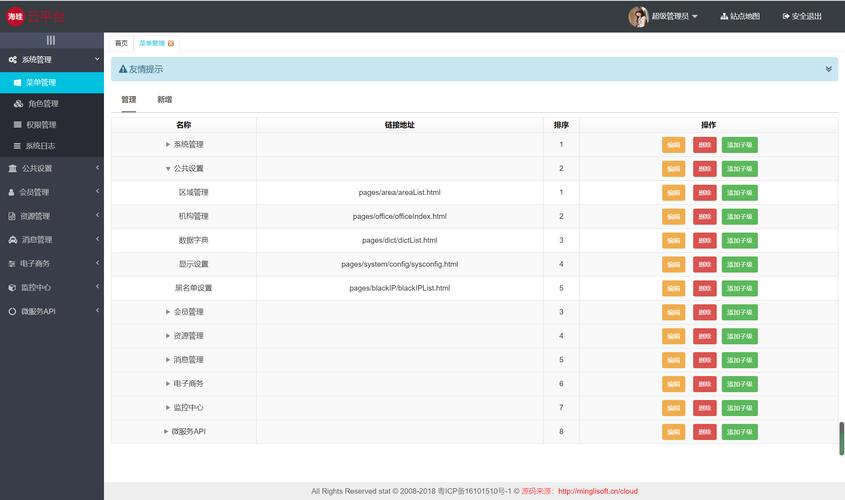
Task: Select 菜单管理 in the sidebar
Action: (x=52, y=82)
